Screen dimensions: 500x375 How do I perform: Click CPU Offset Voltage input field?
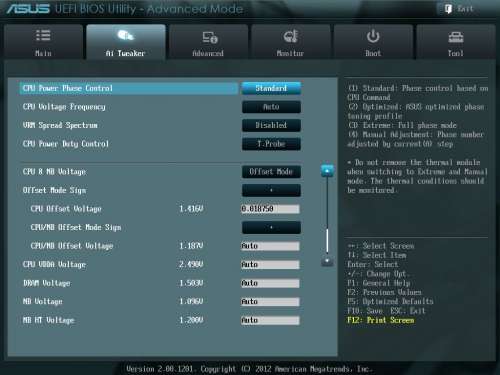270,209
